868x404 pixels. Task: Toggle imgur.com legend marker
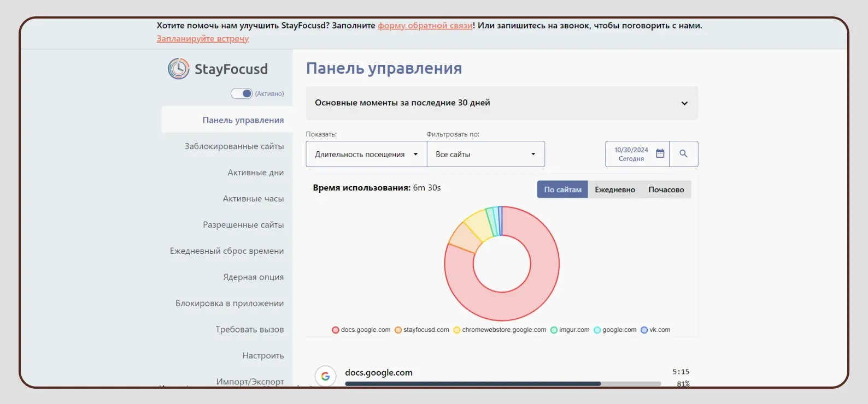coord(554,330)
